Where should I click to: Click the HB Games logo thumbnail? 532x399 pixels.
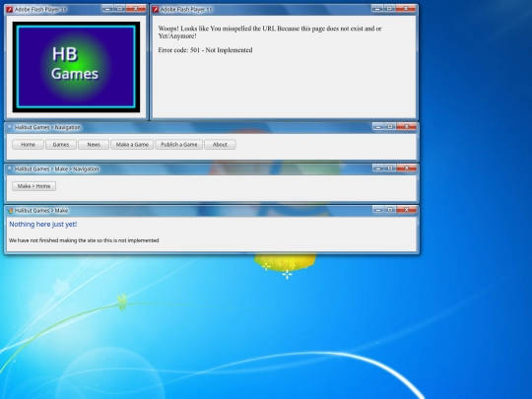pyautogui.click(x=76, y=67)
